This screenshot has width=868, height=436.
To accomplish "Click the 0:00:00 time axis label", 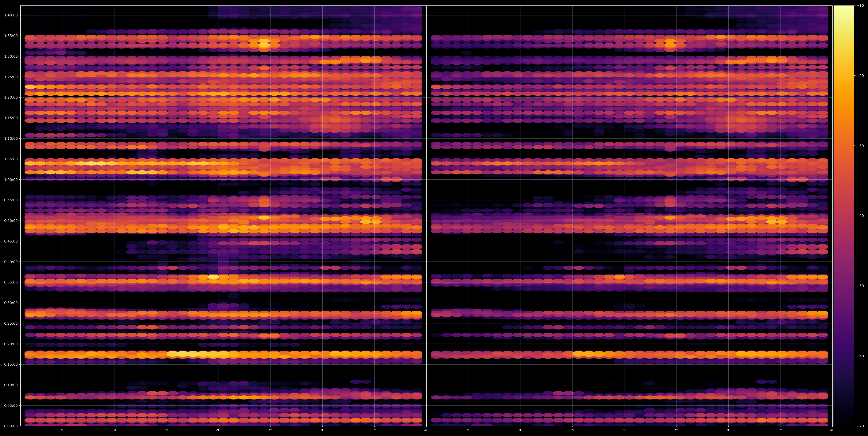I will click(11, 426).
